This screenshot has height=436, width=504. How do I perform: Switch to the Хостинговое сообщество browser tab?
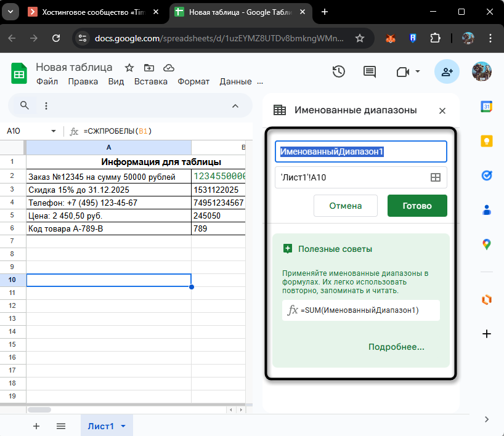point(92,10)
